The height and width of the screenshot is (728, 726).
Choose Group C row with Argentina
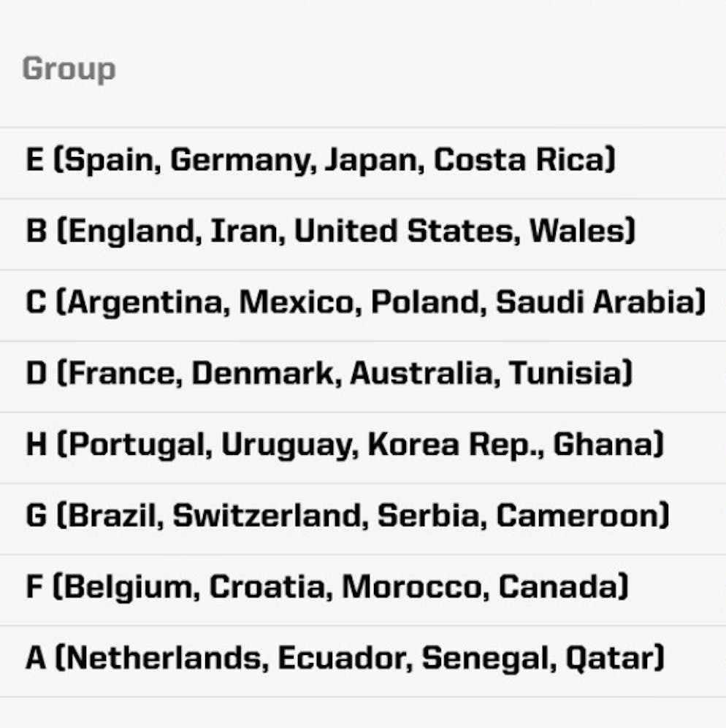pyautogui.click(x=363, y=305)
